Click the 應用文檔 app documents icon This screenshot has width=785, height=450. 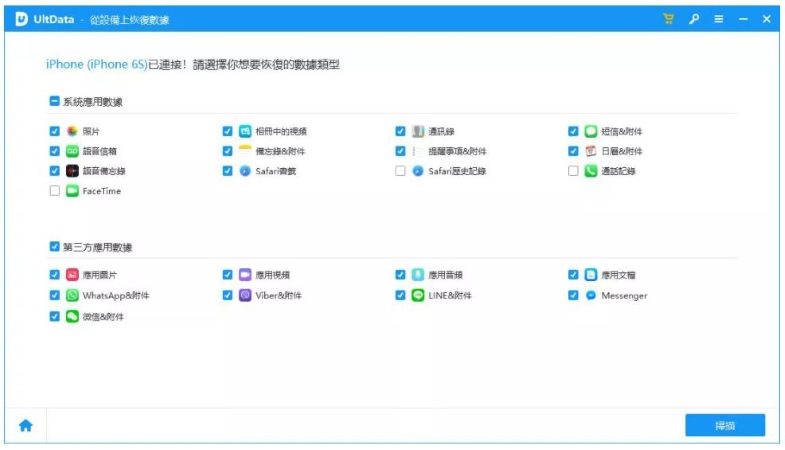(591, 274)
